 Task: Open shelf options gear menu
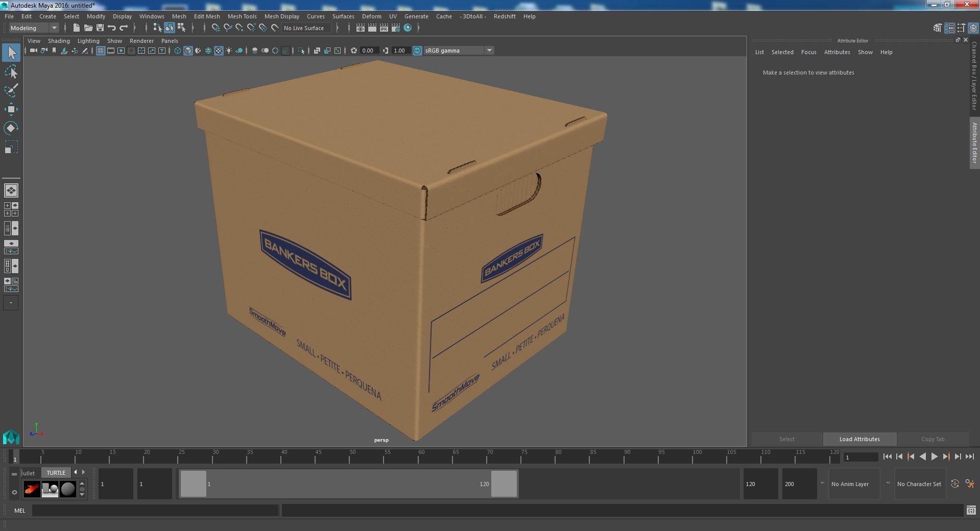pos(14,492)
